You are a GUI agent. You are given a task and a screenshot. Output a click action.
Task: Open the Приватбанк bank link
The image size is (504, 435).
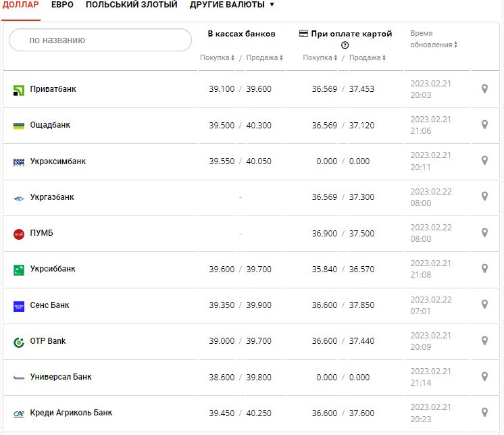click(x=53, y=89)
